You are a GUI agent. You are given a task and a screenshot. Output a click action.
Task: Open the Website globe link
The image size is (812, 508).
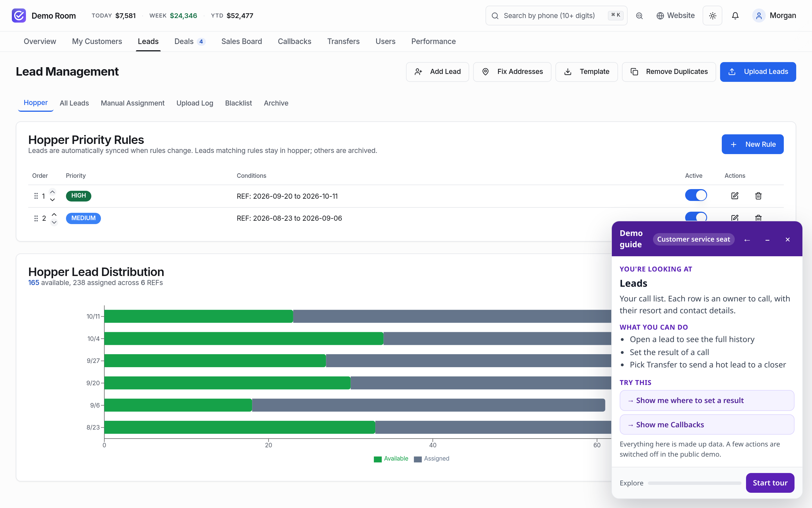(x=676, y=16)
